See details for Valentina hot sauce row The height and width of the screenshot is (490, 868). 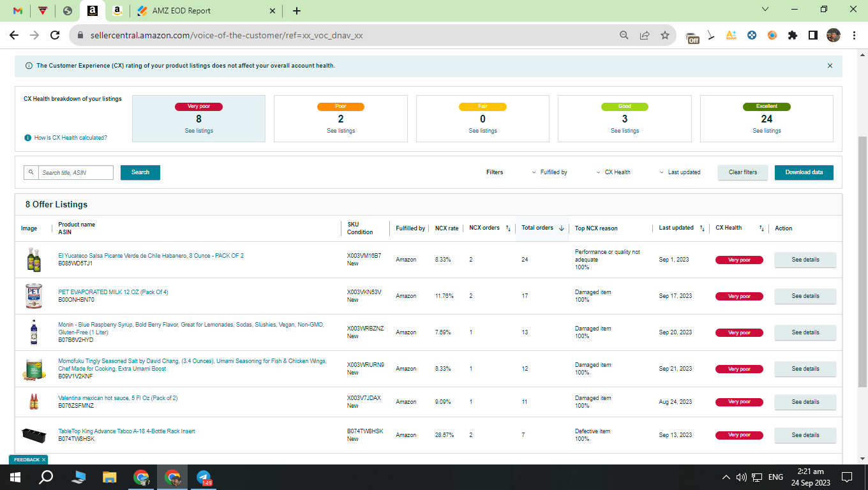pos(805,402)
